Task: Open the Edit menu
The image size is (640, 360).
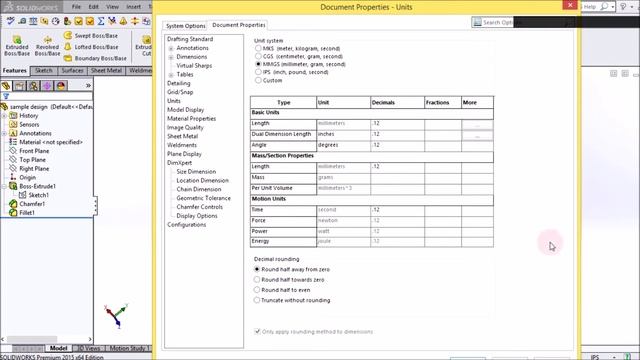Action: pyautogui.click(x=94, y=7)
